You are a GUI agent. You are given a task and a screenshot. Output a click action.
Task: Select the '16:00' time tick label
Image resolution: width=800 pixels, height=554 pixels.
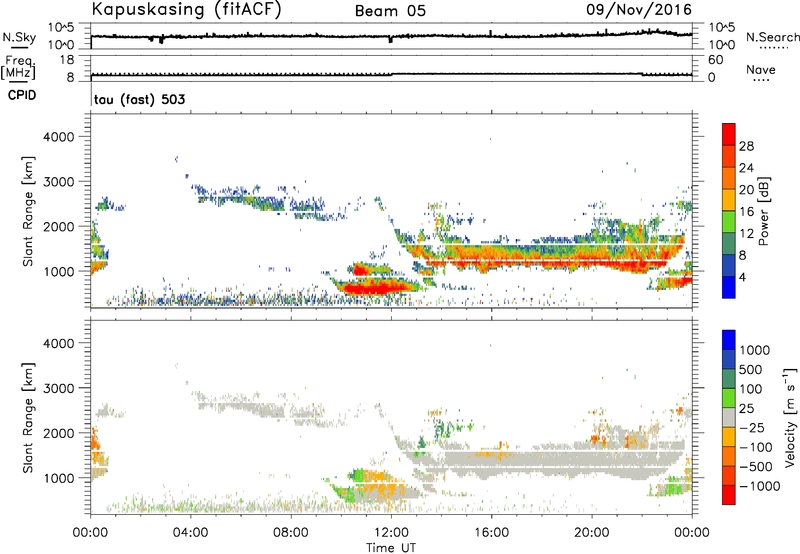[491, 533]
